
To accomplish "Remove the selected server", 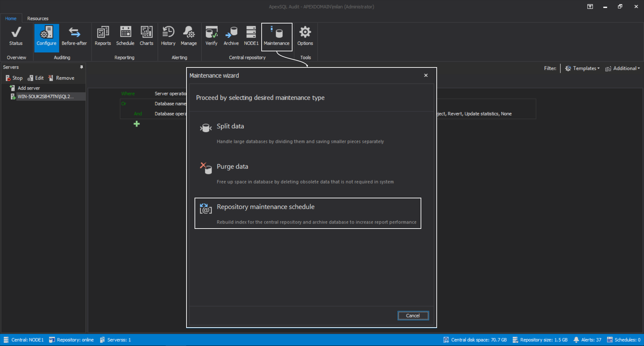I will pyautogui.click(x=61, y=78).
